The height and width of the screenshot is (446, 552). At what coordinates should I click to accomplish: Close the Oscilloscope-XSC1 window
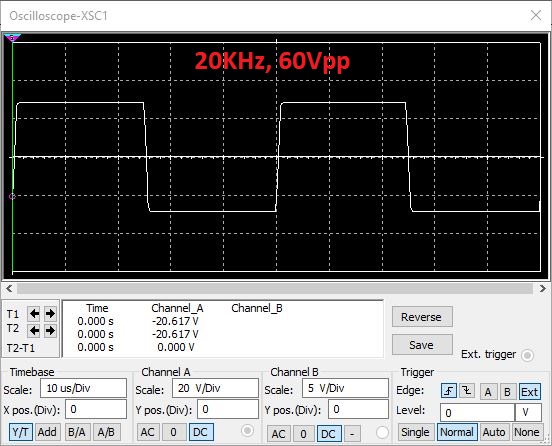536,15
